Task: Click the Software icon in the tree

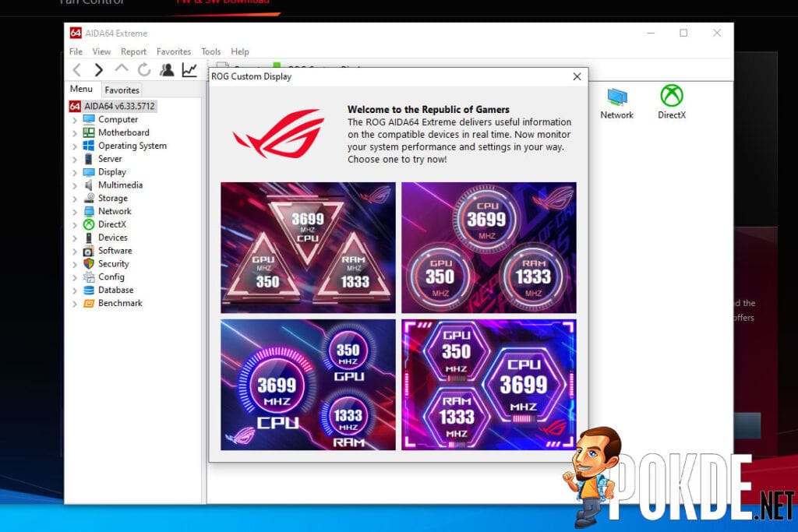Action: point(89,251)
